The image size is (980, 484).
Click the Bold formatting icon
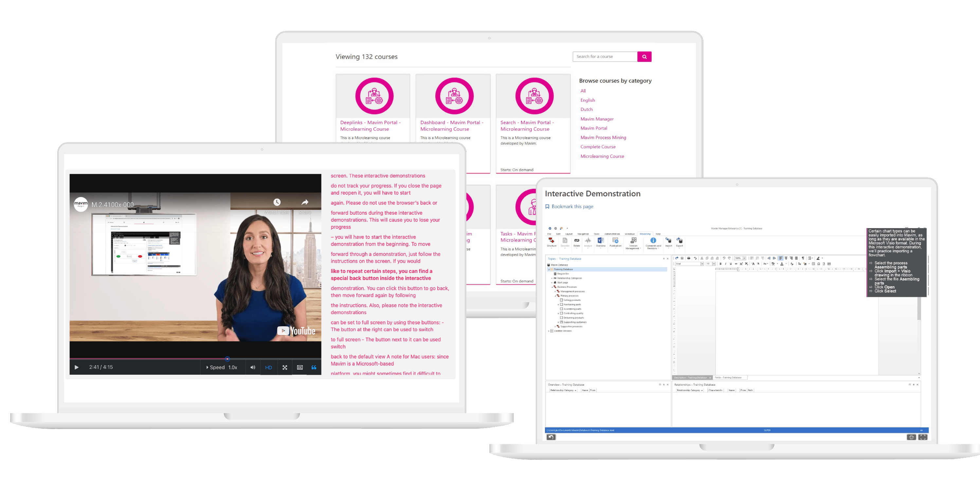tap(720, 264)
